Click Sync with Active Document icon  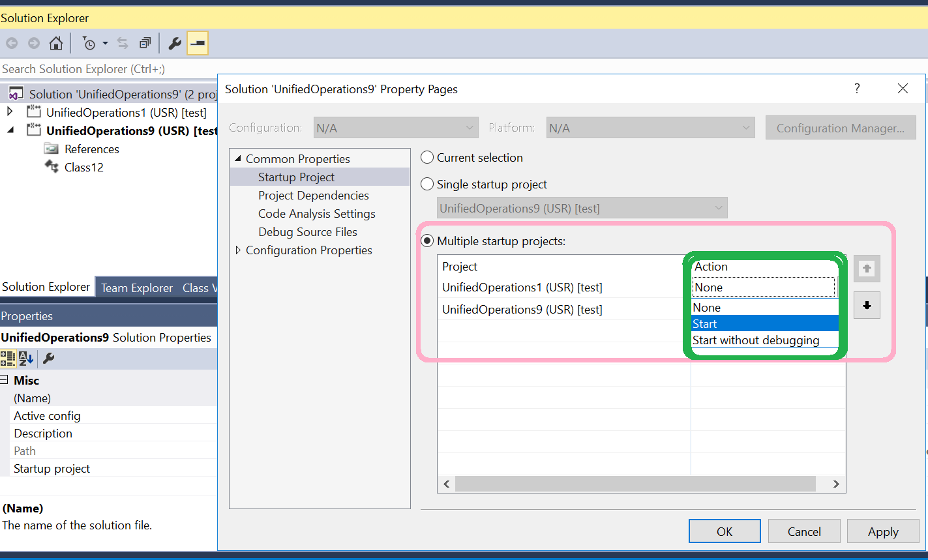pos(123,44)
